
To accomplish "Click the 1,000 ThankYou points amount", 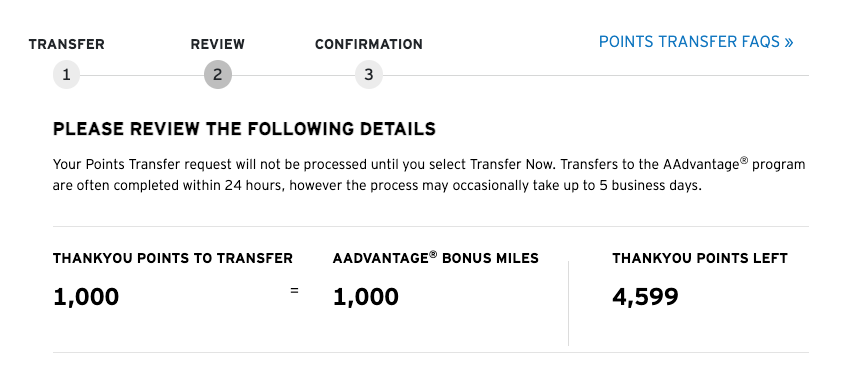I will pyautogui.click(x=86, y=297).
